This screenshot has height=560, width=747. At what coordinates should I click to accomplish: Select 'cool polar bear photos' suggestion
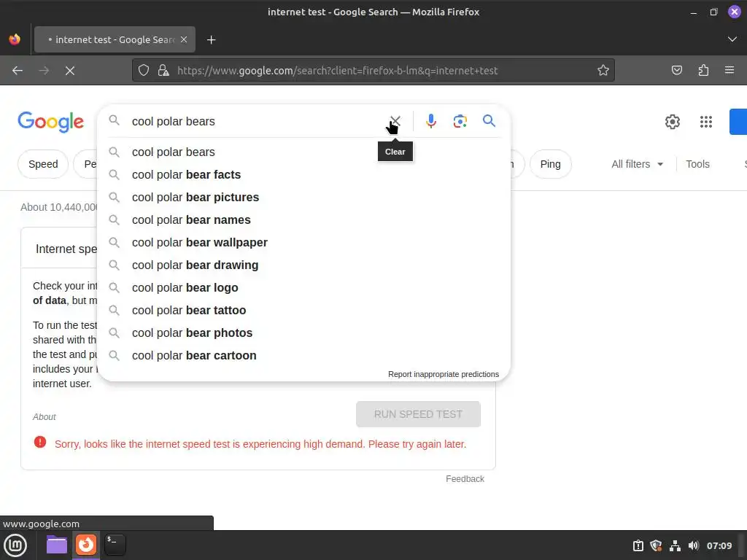(303, 332)
